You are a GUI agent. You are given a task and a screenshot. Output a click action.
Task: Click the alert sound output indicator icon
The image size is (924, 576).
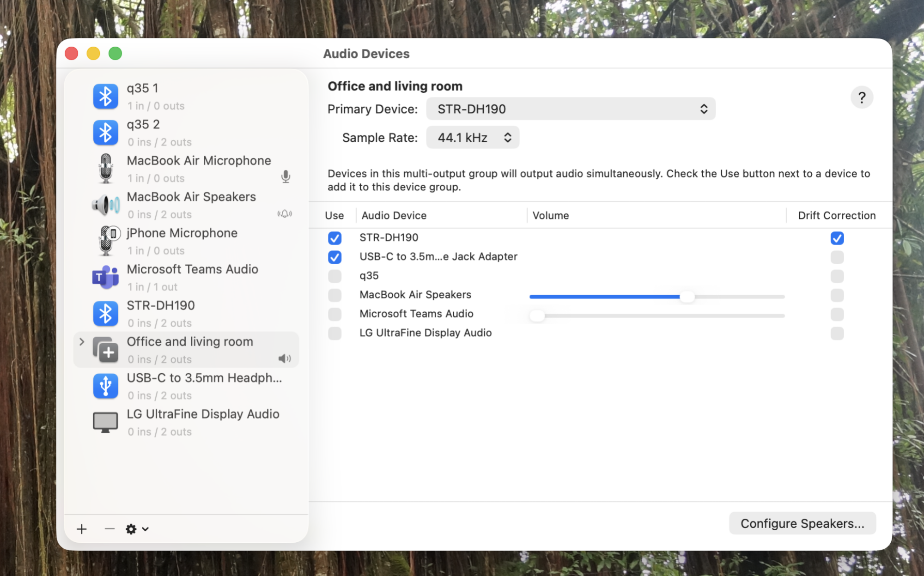coord(285,214)
